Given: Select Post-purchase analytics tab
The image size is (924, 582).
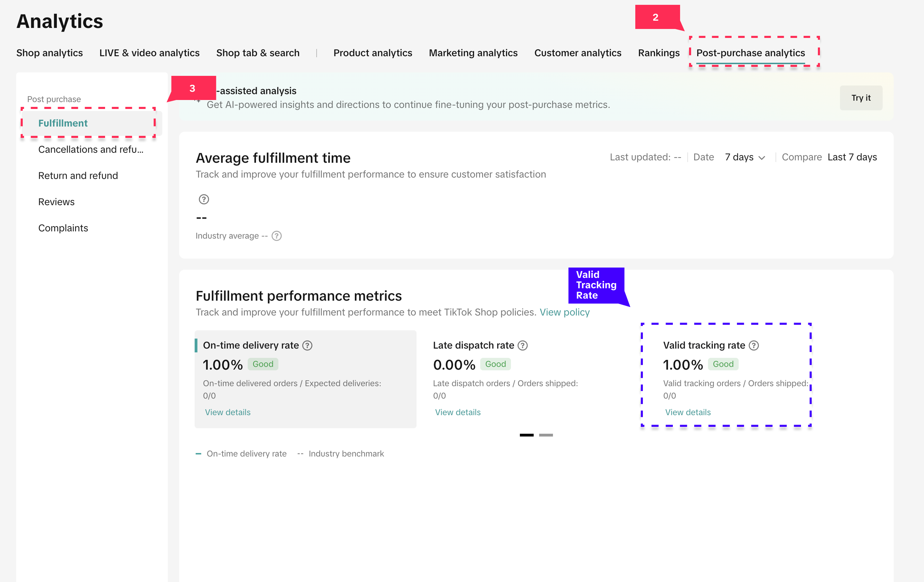Looking at the screenshot, I should coord(750,53).
